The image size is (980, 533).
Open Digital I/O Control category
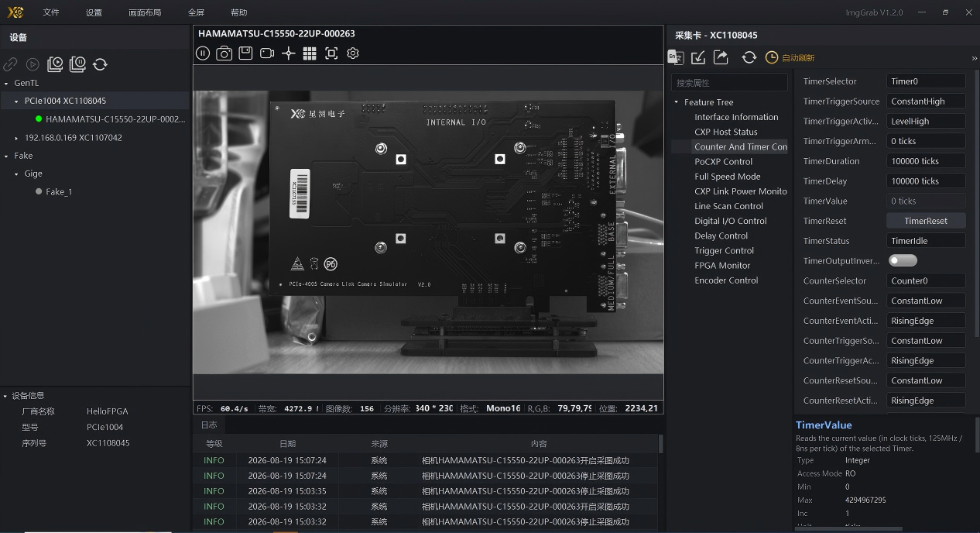[x=730, y=221]
